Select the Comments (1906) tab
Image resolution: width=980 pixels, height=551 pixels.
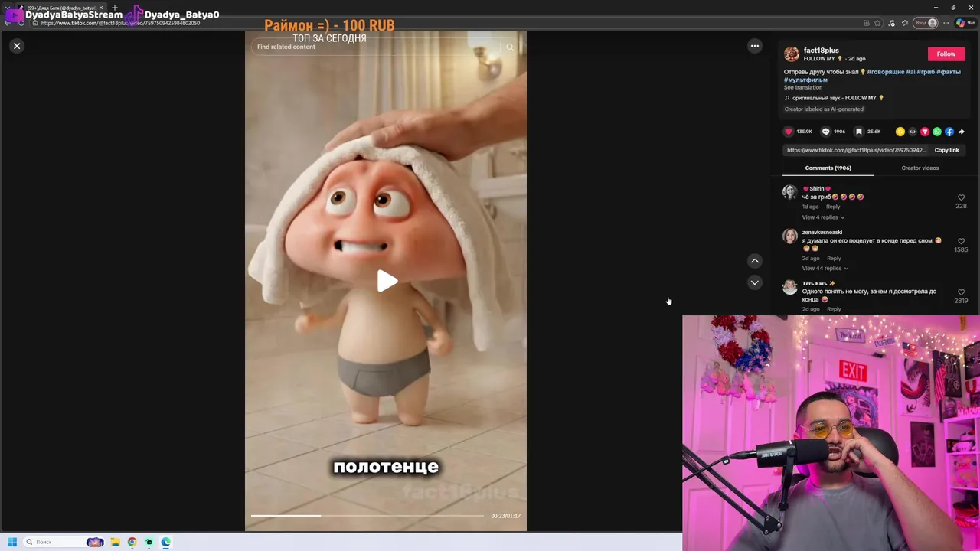828,168
